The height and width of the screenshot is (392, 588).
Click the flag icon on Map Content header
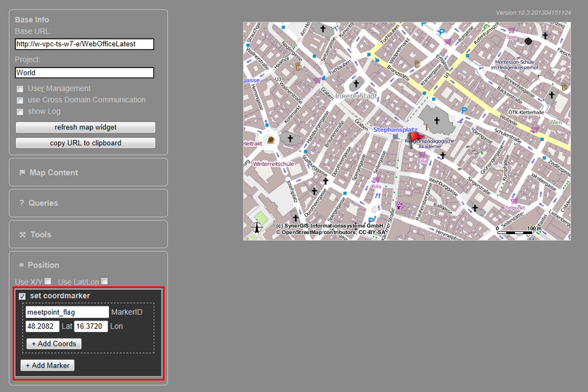(22, 172)
